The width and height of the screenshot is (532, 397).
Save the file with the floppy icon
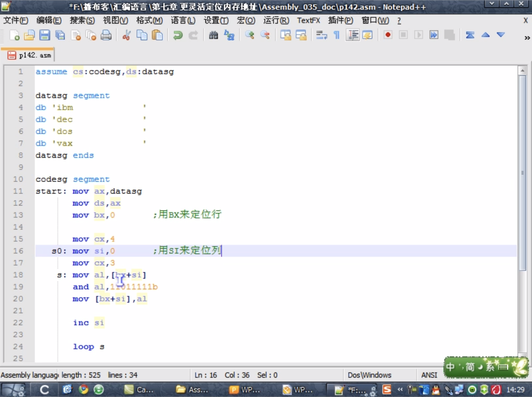coord(45,35)
